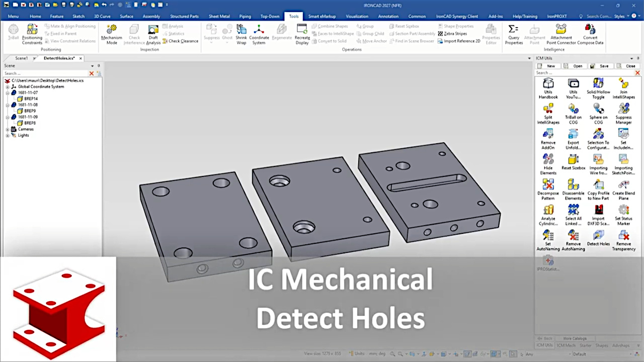
Task: Open the Detect Holes utility
Action: tap(598, 238)
